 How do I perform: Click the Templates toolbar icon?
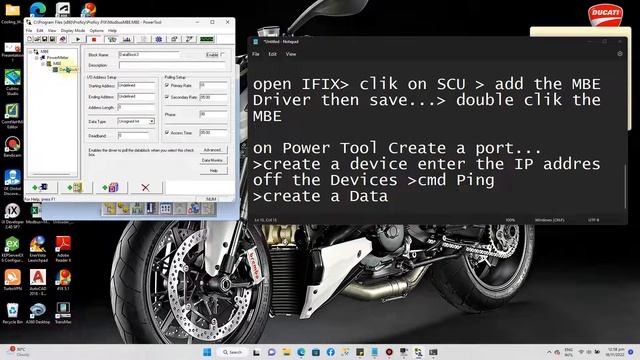[174, 39]
